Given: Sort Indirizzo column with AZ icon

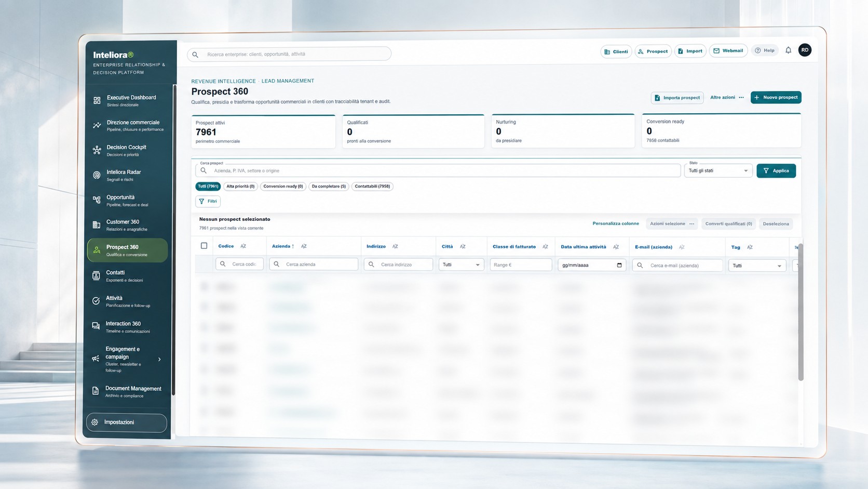Looking at the screenshot, I should [395, 246].
